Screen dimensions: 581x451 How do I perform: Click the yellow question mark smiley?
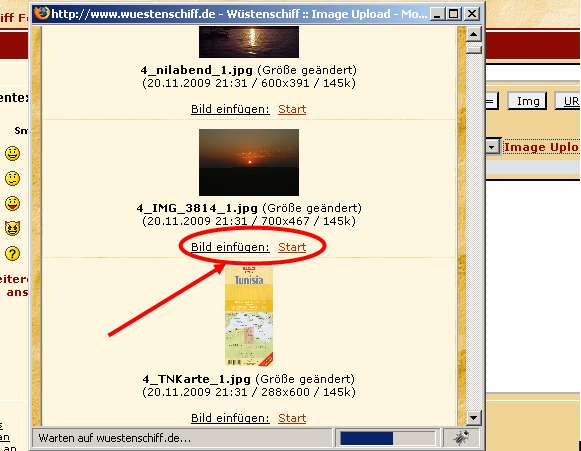coord(12,254)
